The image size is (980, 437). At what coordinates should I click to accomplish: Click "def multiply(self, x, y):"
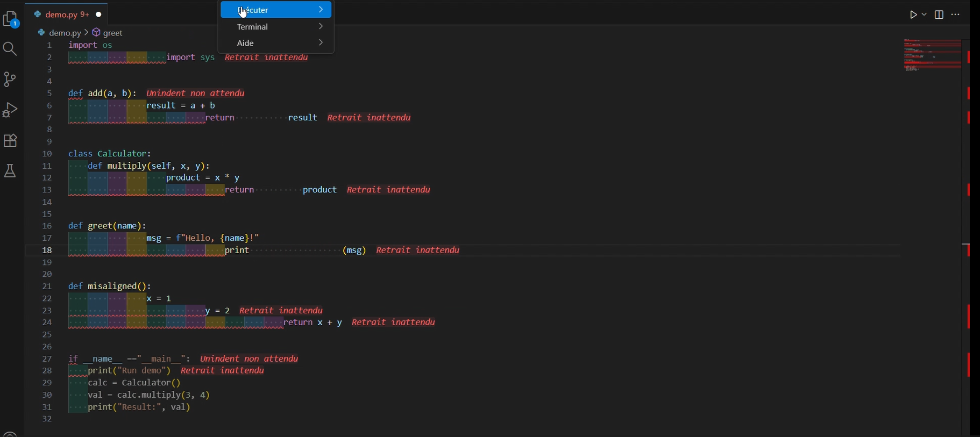click(x=149, y=166)
